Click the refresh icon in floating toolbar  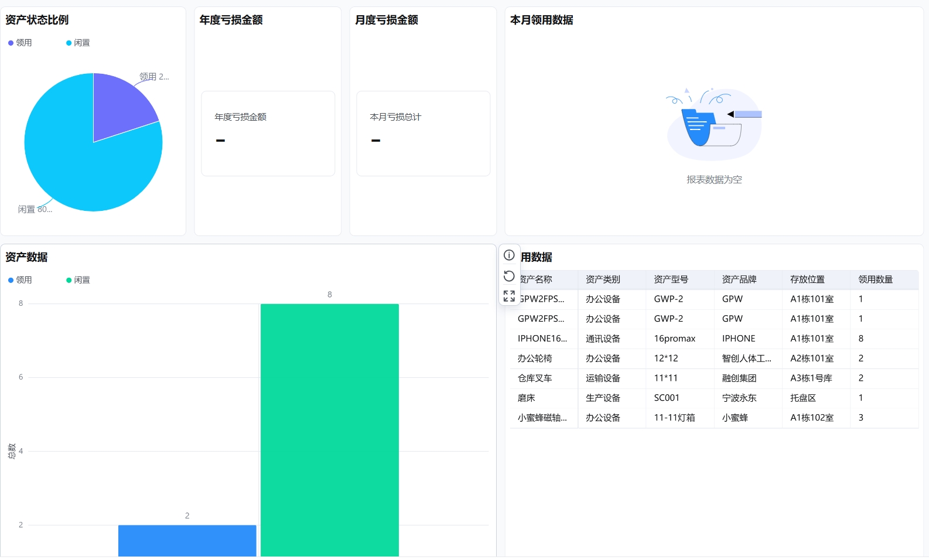pyautogui.click(x=509, y=276)
